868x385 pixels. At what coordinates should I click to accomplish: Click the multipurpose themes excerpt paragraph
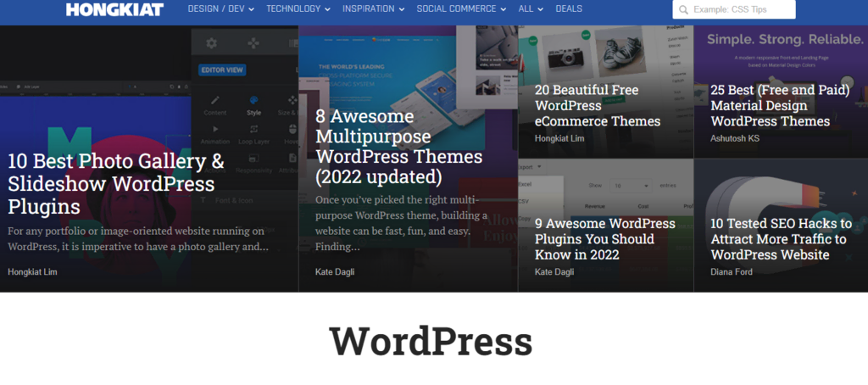[401, 223]
